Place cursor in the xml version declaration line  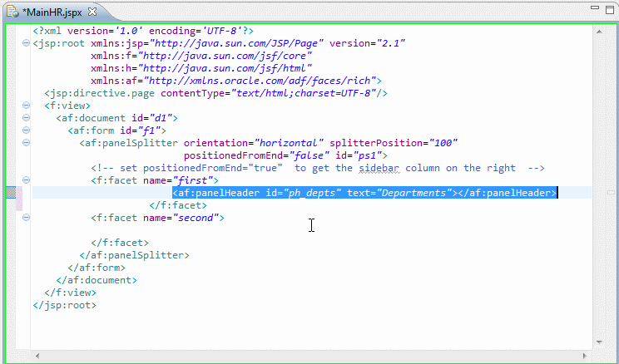click(x=143, y=31)
